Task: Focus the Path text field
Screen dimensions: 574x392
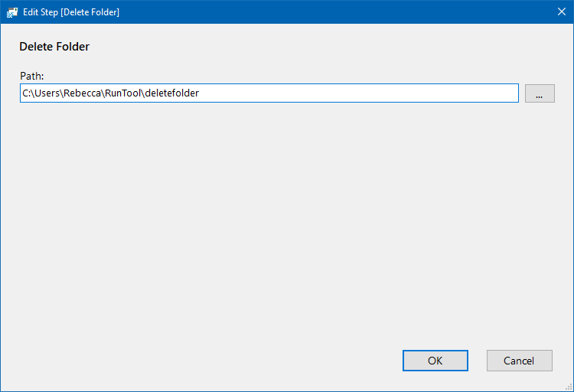Action: [269, 93]
